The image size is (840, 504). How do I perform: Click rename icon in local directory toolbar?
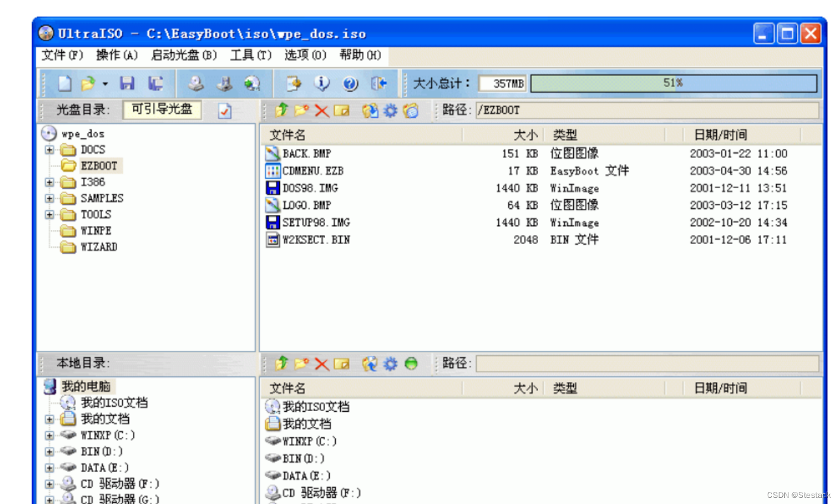coord(342,364)
